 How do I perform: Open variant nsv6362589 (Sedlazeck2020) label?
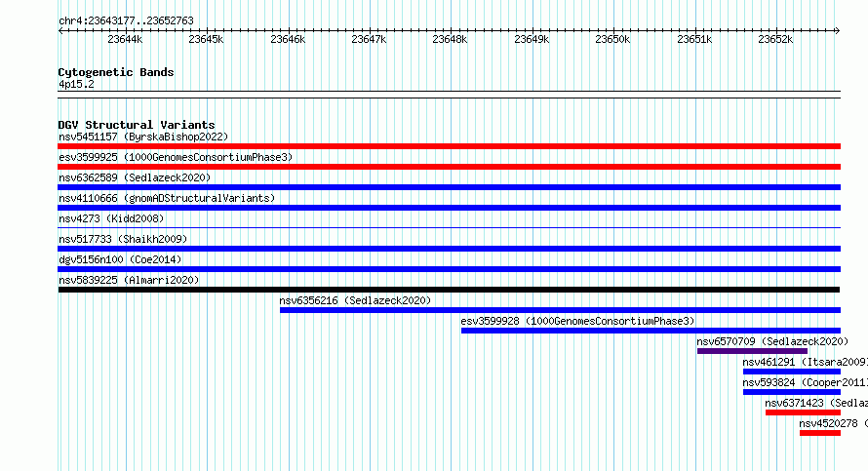(x=135, y=177)
